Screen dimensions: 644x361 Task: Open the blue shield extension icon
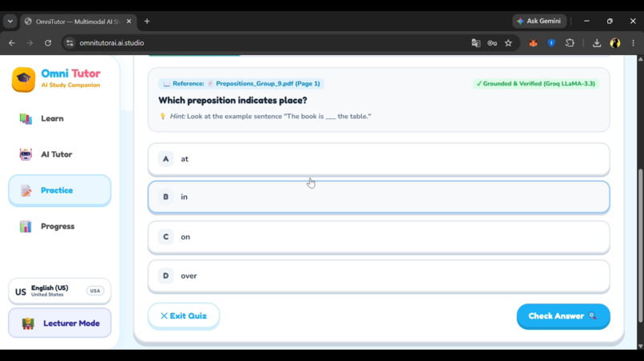[x=551, y=42]
